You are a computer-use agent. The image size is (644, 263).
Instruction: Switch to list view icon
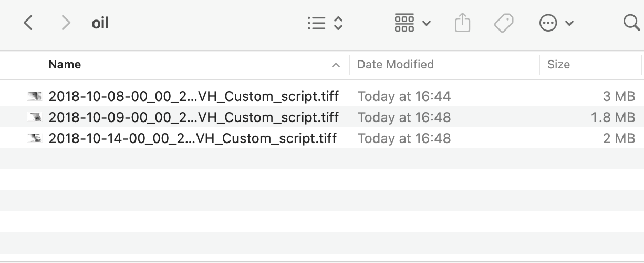click(316, 23)
